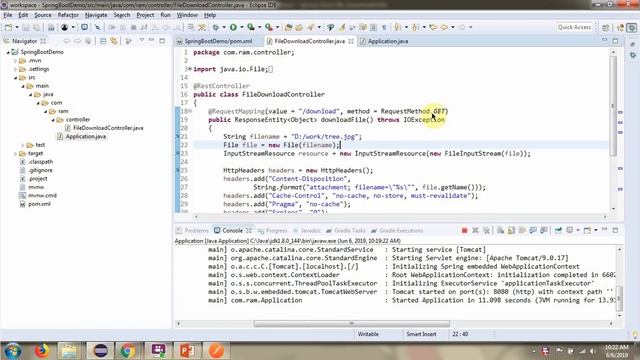Expand the collapsed import block on line 3
This screenshot has width=640, height=360.
189,69
